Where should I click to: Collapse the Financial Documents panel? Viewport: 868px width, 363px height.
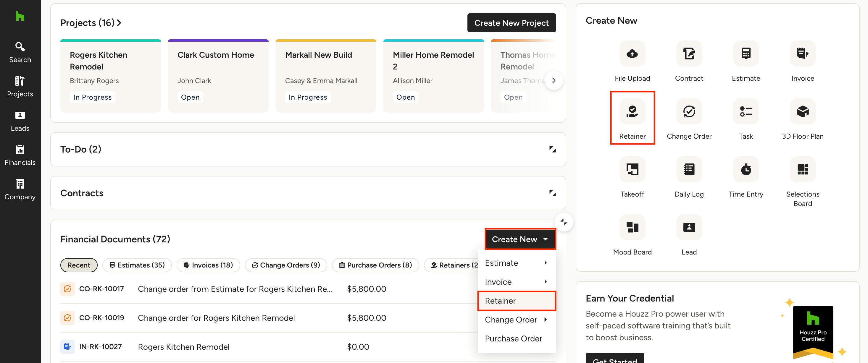[563, 222]
